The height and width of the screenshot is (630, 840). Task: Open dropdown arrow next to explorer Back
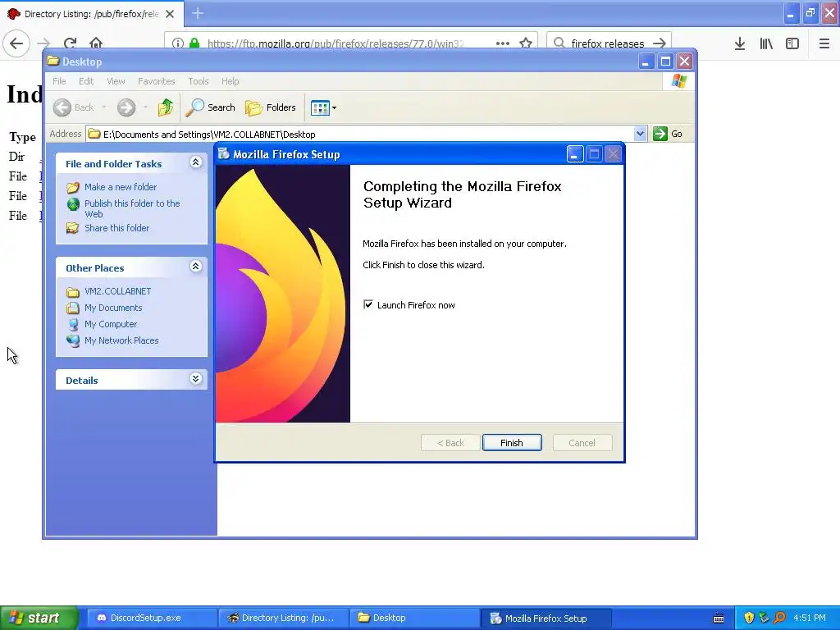click(104, 107)
